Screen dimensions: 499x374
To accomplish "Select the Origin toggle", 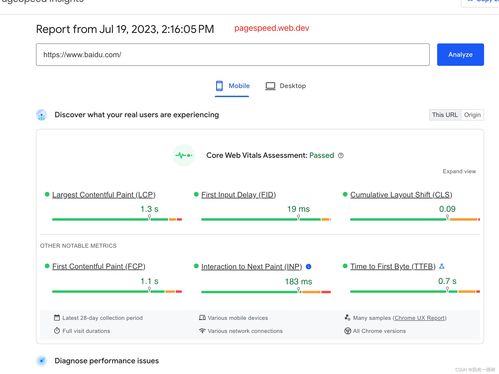I will coord(472,115).
